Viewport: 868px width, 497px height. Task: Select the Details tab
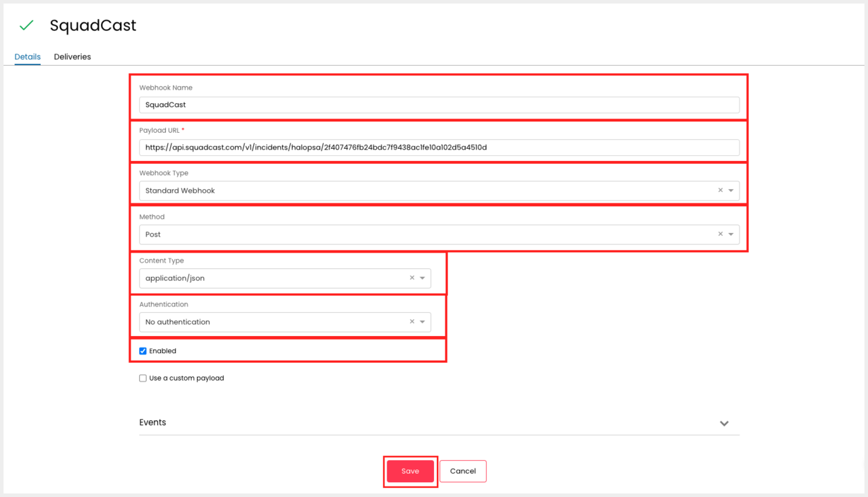click(27, 56)
